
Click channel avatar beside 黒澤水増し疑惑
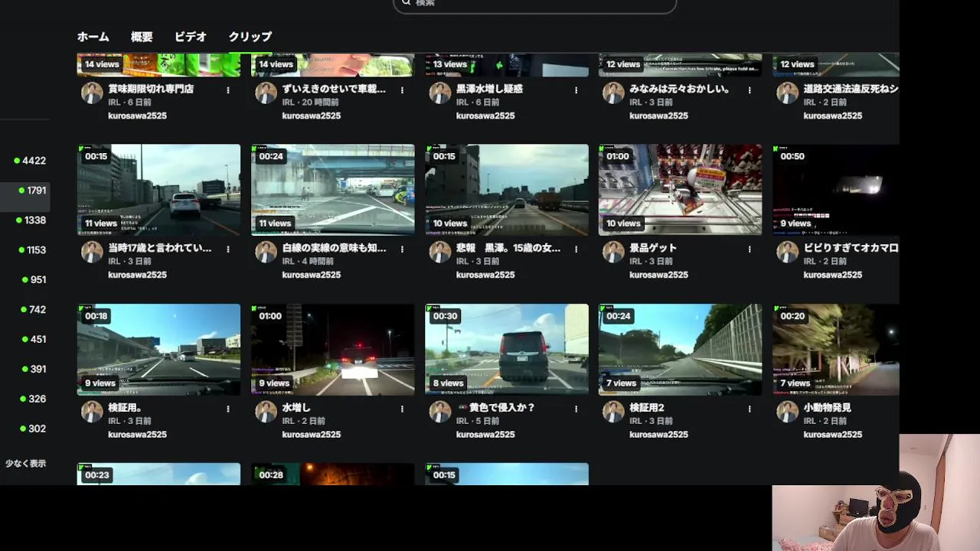tap(439, 93)
